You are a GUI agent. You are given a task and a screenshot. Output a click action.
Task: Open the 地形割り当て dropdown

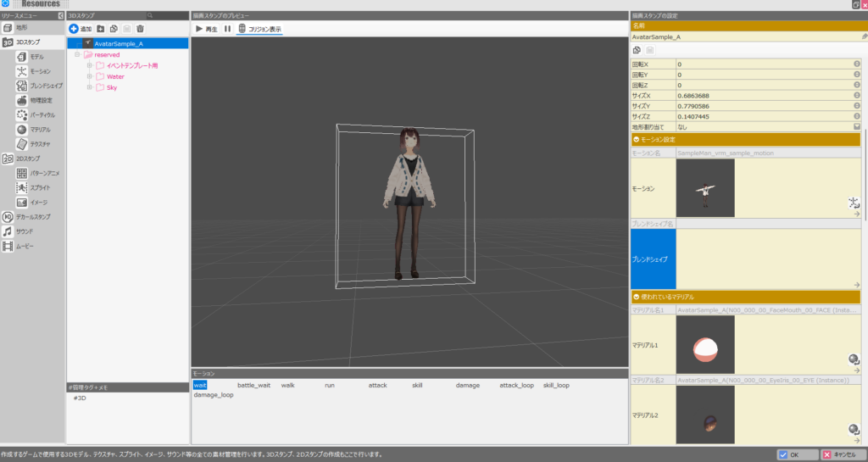(856, 126)
